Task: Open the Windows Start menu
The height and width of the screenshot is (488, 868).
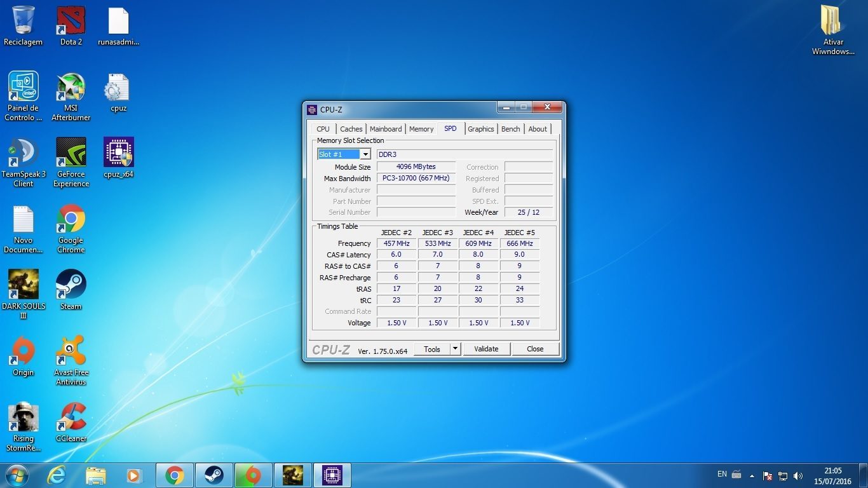Action: pos(17,475)
